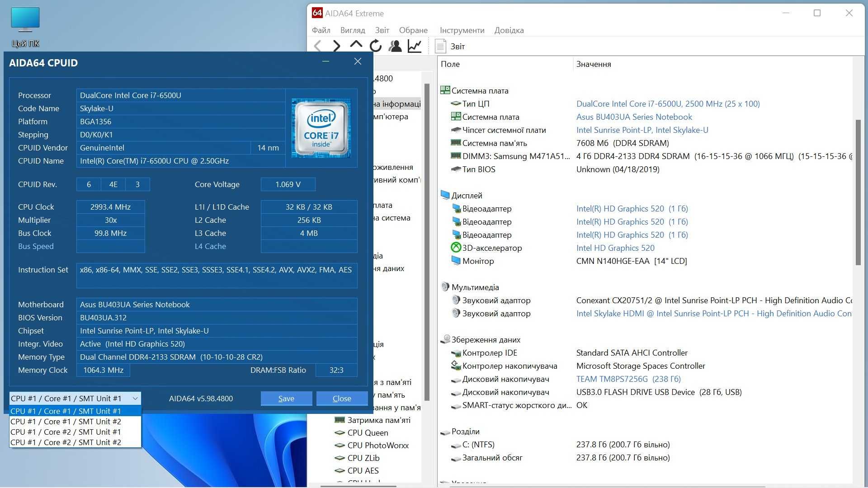868x488 pixels.
Task: Select the Memory Clock value 1064.3 MHz
Action: (x=103, y=370)
